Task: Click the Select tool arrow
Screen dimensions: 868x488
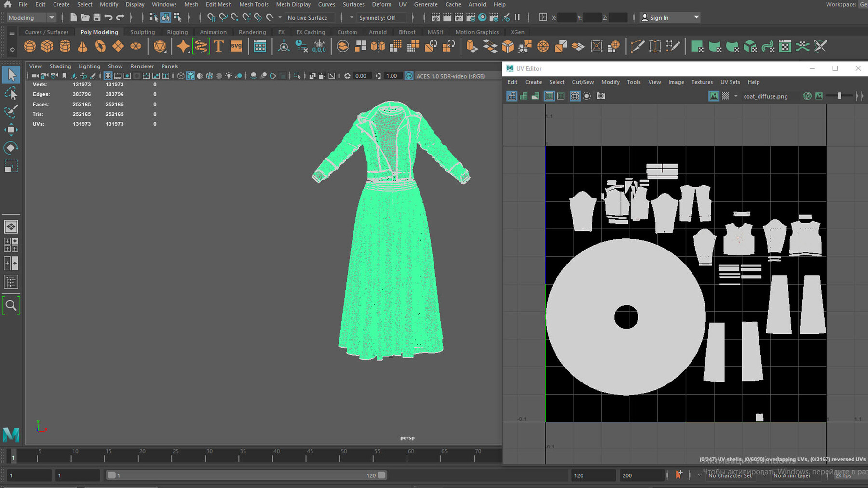Action: point(11,75)
